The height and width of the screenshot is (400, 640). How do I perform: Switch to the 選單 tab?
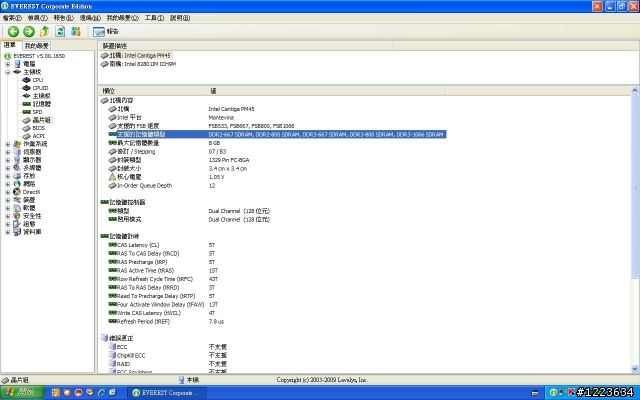10,45
